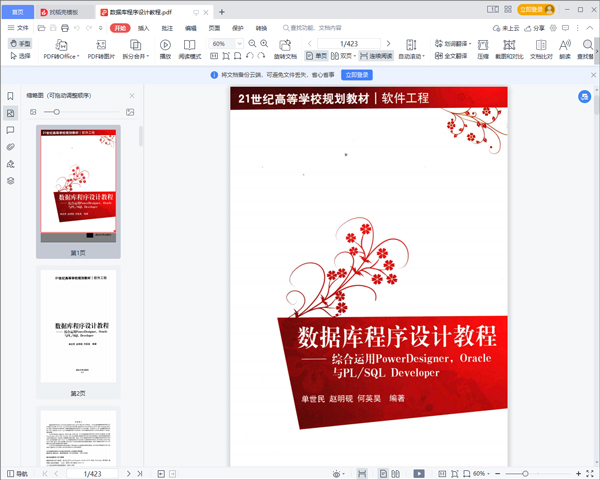Screen dimensions: 600x480
Task: Select the Hand (手型) tool
Action: pos(20,43)
